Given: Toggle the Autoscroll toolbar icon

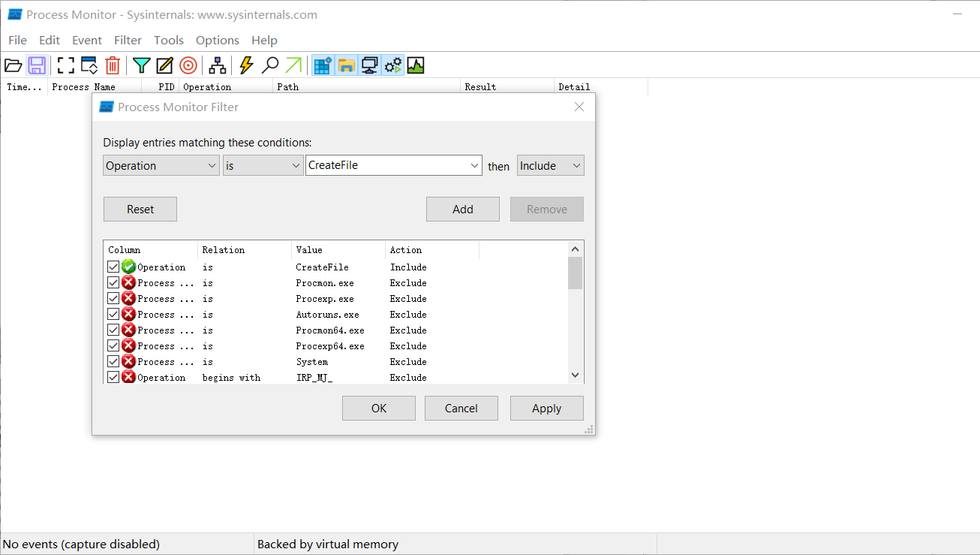Looking at the screenshot, I should point(89,65).
